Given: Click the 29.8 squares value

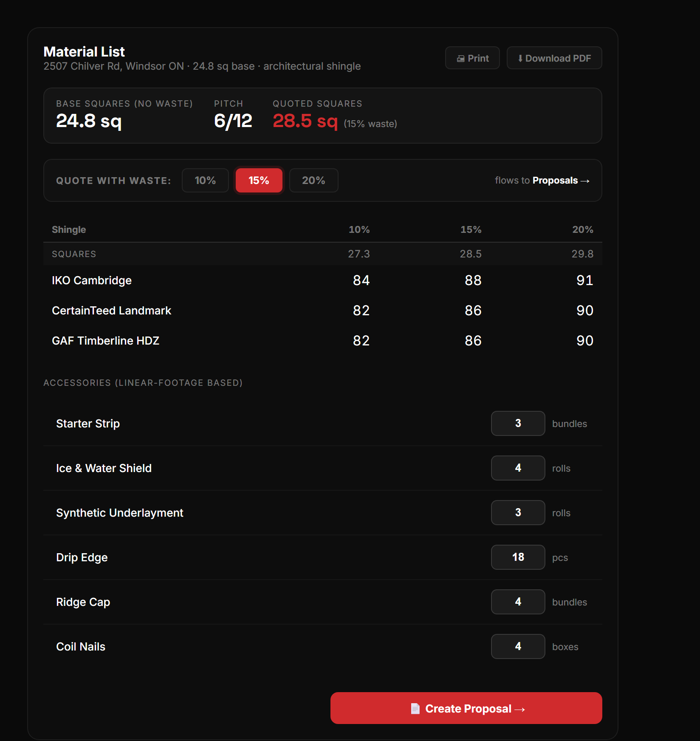Looking at the screenshot, I should 582,254.
